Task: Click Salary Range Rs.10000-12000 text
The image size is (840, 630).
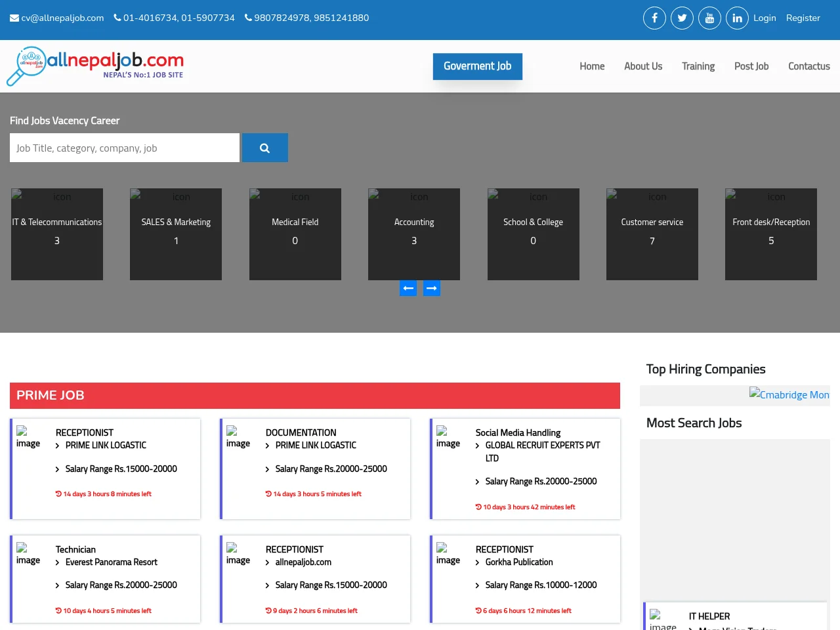Action: click(541, 585)
